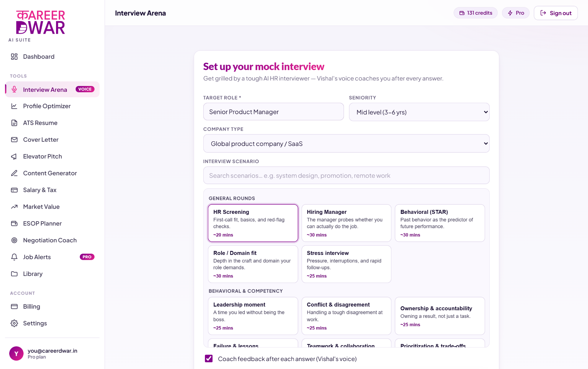Click the 131 credits pill

475,13
